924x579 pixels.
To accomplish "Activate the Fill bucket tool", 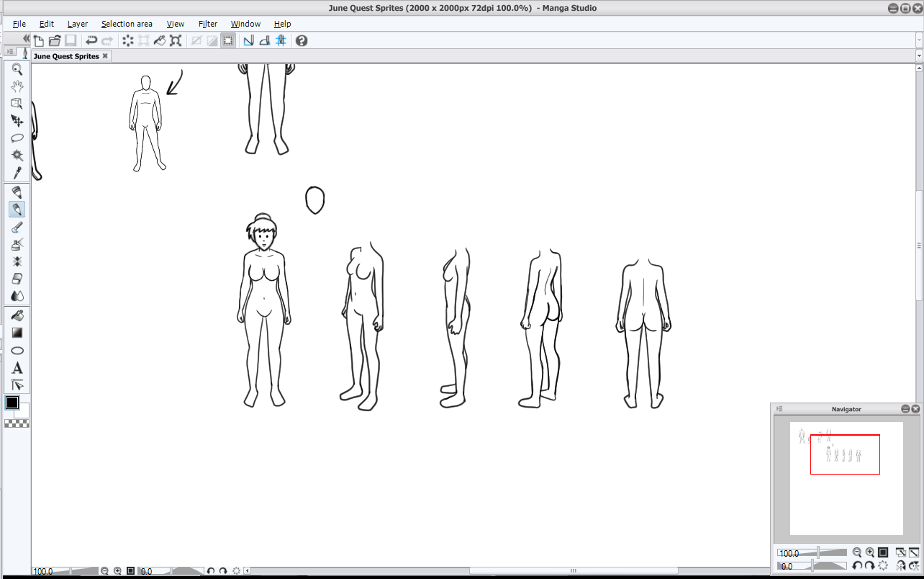I will (17, 315).
